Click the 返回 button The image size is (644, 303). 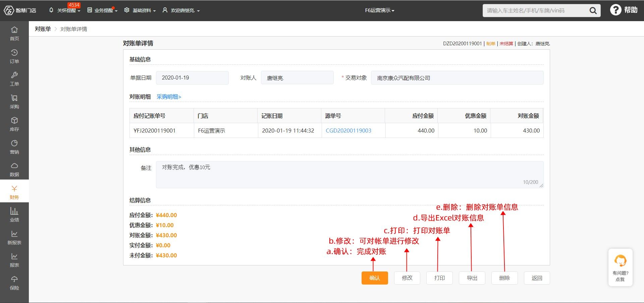[x=537, y=278]
